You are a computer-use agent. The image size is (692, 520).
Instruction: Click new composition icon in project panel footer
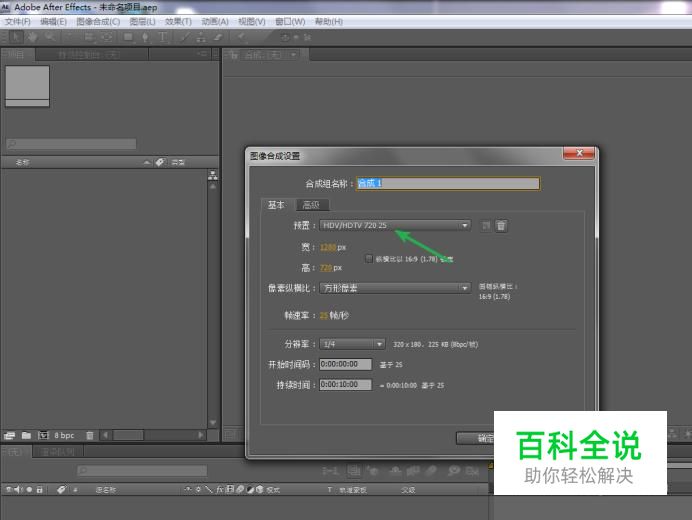pyautogui.click(x=43, y=435)
